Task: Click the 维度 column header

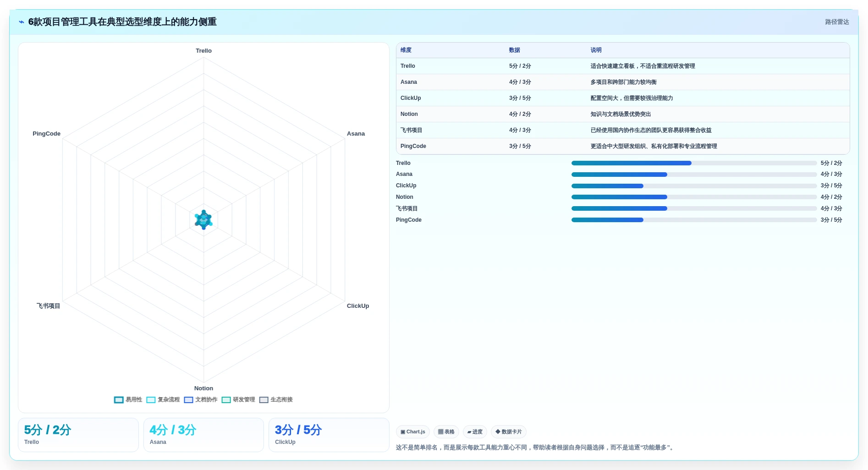Action: tap(406, 50)
